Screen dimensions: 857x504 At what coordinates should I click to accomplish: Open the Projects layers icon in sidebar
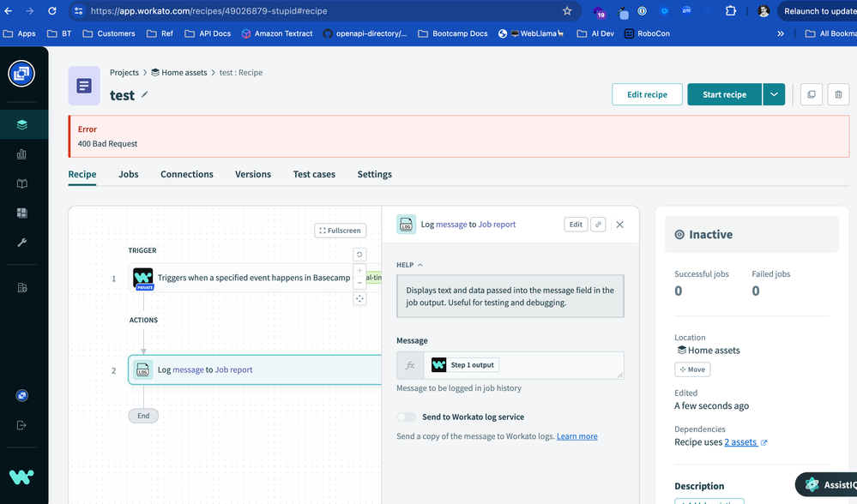(21, 124)
